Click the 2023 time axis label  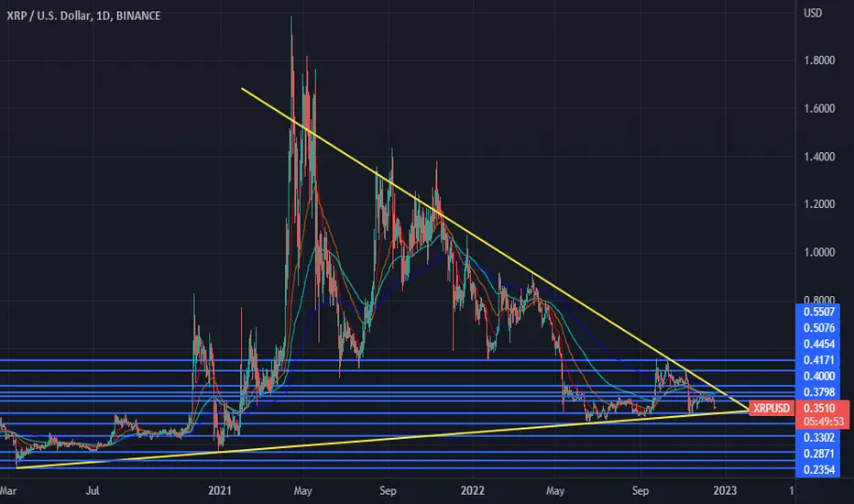tap(725, 491)
